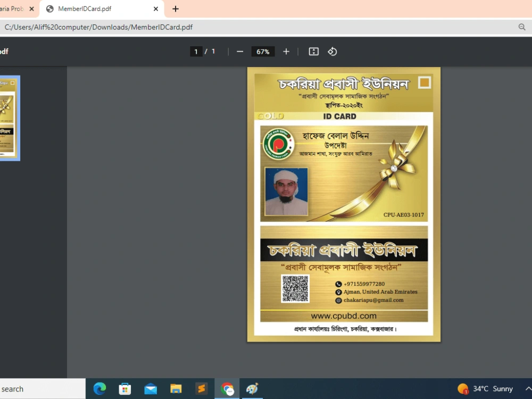This screenshot has height=399, width=532.
Task: Close the MemberIDCard.pdf tab
Action: tap(156, 9)
